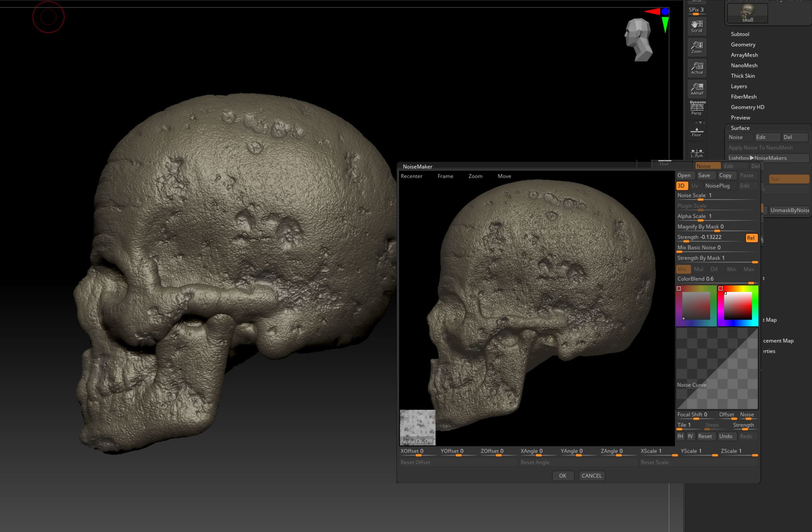
Task: Select the Zoom magnifier icon
Action: pos(697,47)
